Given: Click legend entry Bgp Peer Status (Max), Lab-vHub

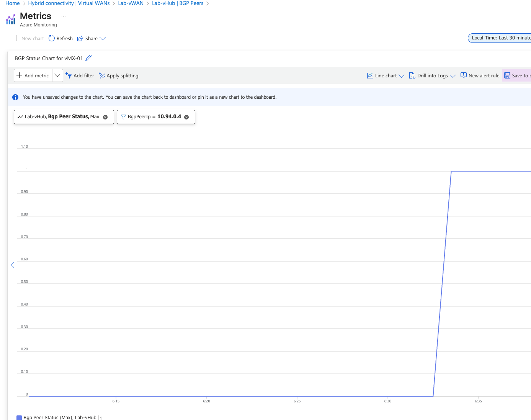Looking at the screenshot, I should (x=60, y=417).
